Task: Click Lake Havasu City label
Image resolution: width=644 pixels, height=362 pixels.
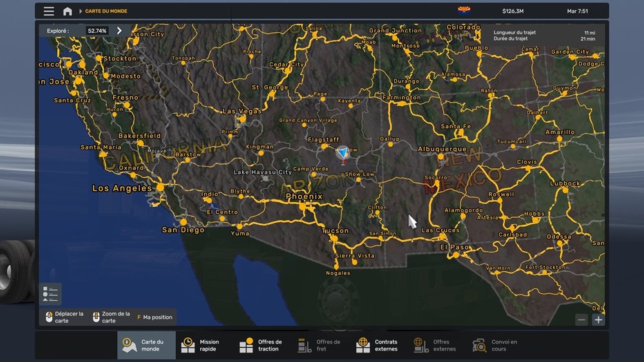Action: 263,172
